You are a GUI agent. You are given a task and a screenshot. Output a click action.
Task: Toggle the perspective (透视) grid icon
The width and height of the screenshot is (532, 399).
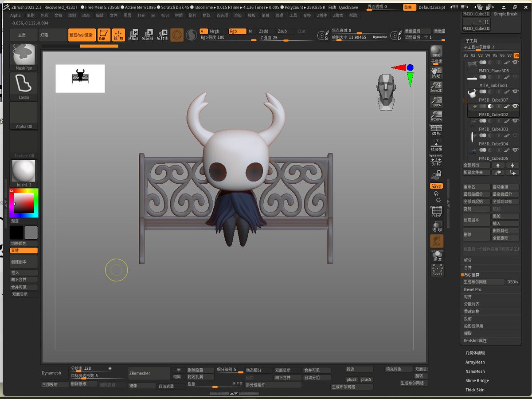(437, 130)
